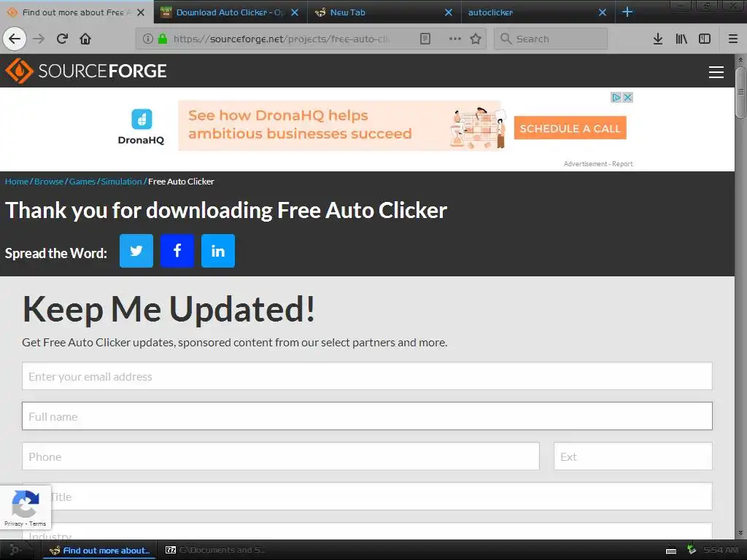The width and height of the screenshot is (747, 560).
Task: Open a new tab with plus button
Action: [x=627, y=12]
